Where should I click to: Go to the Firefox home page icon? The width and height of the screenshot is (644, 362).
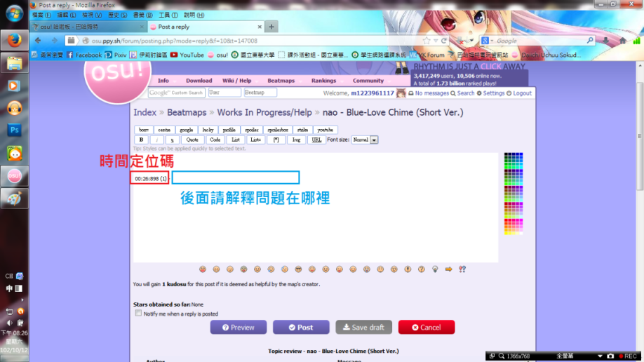(623, 41)
